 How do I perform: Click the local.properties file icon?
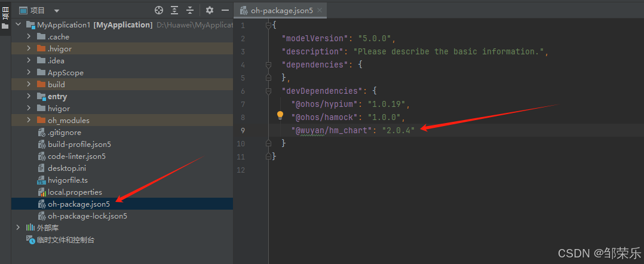pyautogui.click(x=41, y=192)
